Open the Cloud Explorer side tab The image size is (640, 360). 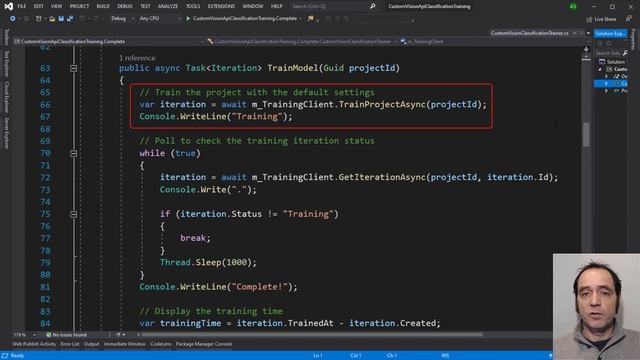pyautogui.click(x=6, y=97)
